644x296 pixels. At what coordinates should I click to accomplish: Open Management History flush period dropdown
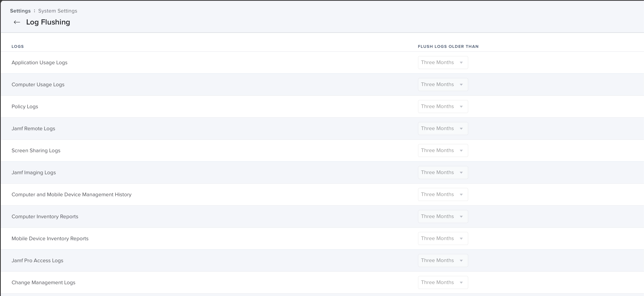(x=443, y=194)
